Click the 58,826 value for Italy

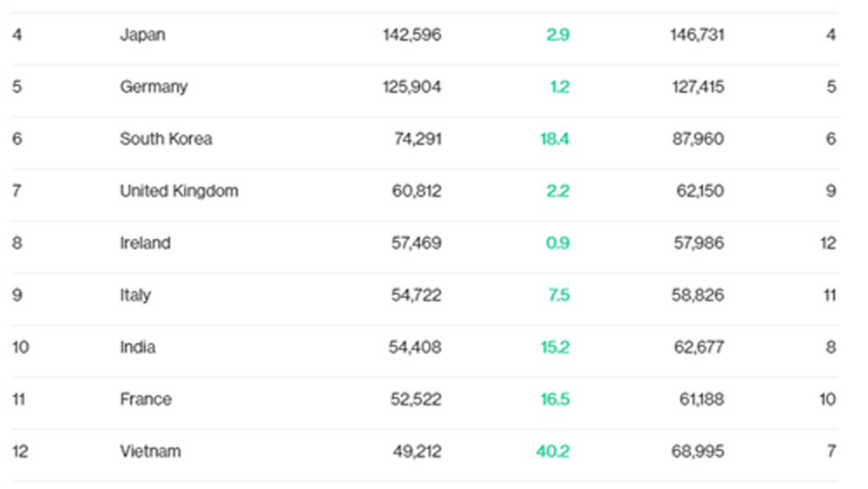[700, 295]
